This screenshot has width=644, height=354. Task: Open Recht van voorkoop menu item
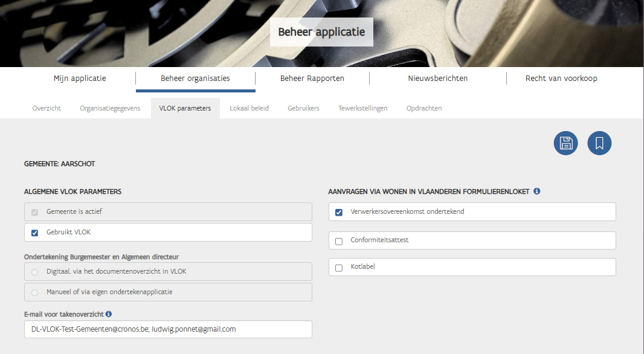point(561,79)
